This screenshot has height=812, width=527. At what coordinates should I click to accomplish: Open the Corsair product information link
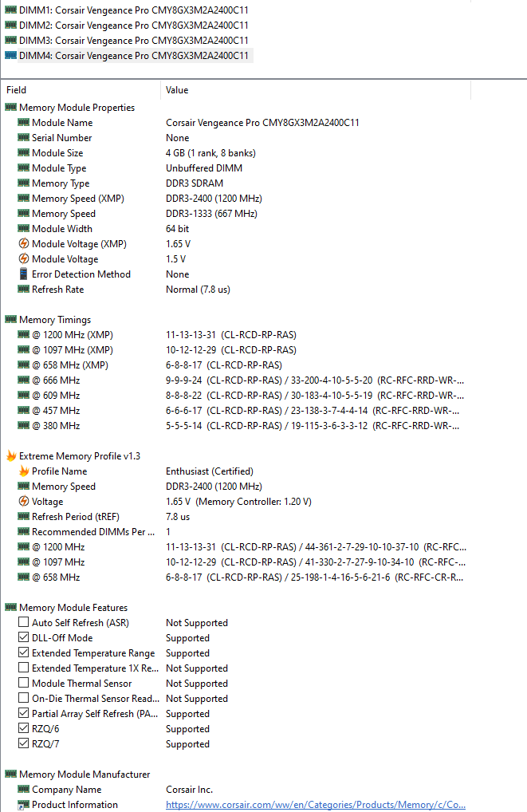click(x=315, y=804)
